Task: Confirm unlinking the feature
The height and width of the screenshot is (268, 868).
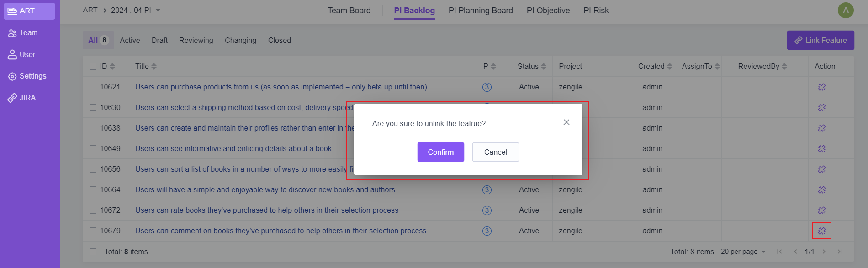Action: coord(440,152)
